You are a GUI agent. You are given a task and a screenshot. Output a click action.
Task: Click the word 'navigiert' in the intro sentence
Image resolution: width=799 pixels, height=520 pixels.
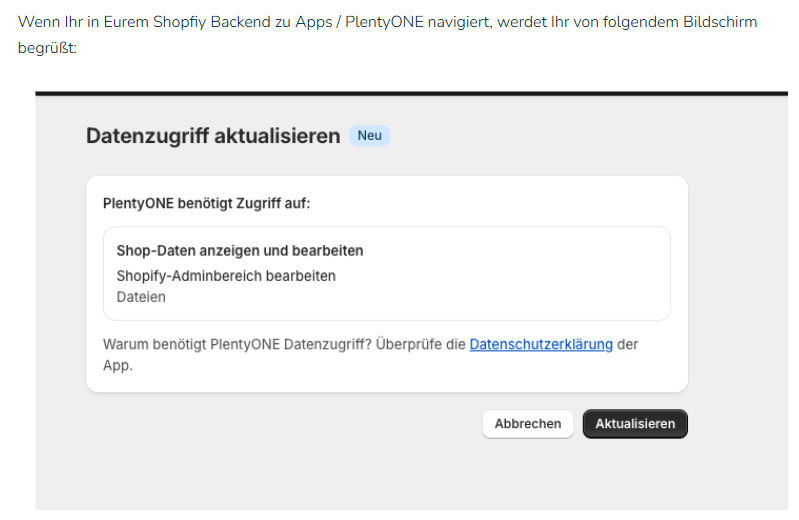[477, 22]
